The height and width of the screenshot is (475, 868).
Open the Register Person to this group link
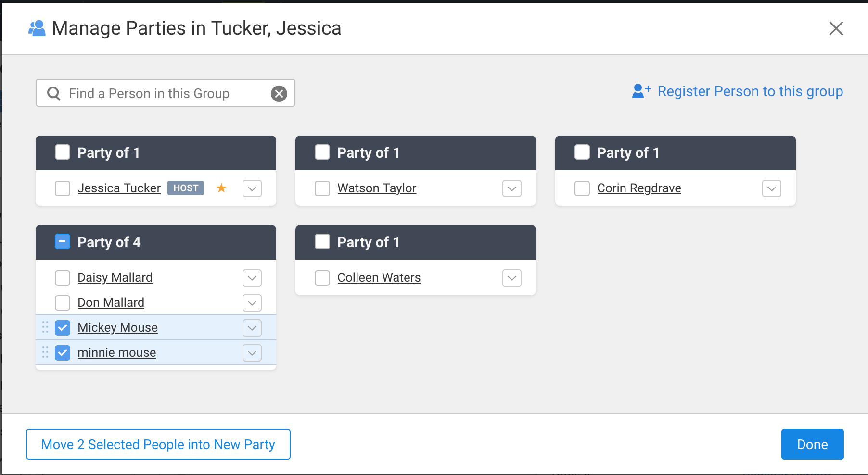tap(750, 91)
